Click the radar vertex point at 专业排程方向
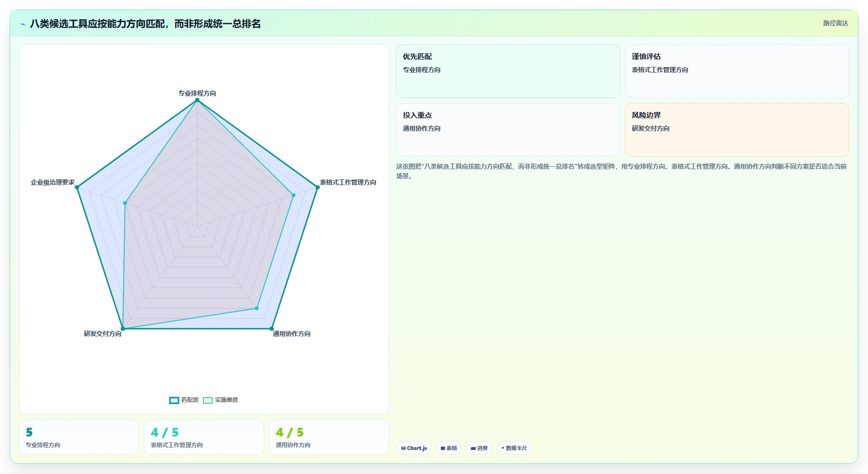The height and width of the screenshot is (474, 868). (197, 100)
